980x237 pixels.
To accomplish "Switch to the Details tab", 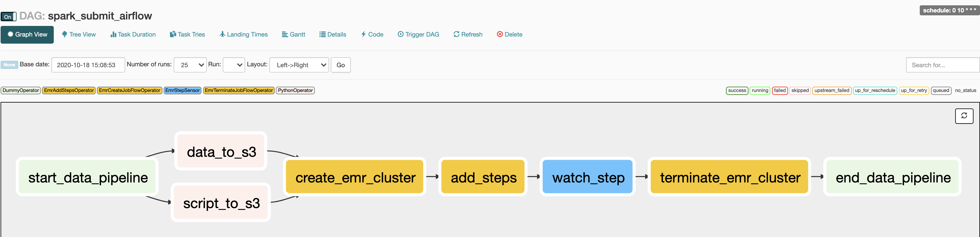I will [333, 34].
